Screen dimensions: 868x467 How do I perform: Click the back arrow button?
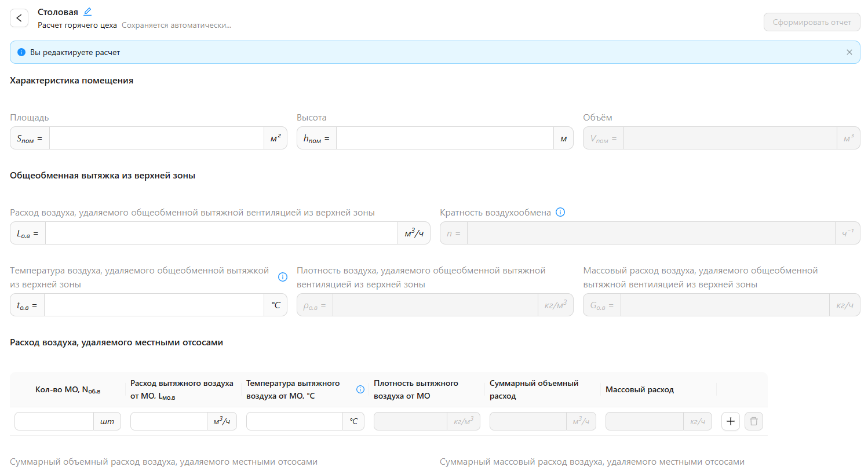click(x=19, y=18)
